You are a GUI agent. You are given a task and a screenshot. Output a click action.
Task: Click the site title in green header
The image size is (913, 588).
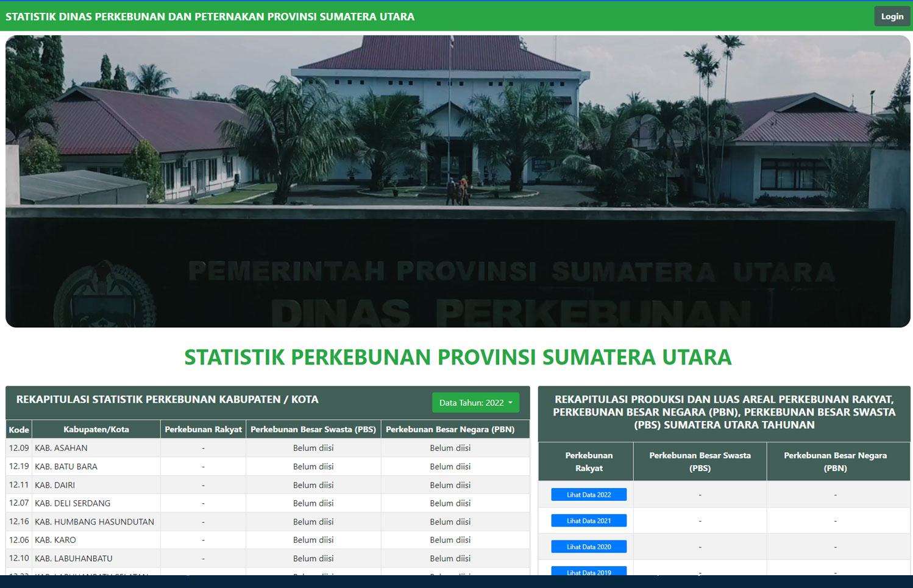210,16
